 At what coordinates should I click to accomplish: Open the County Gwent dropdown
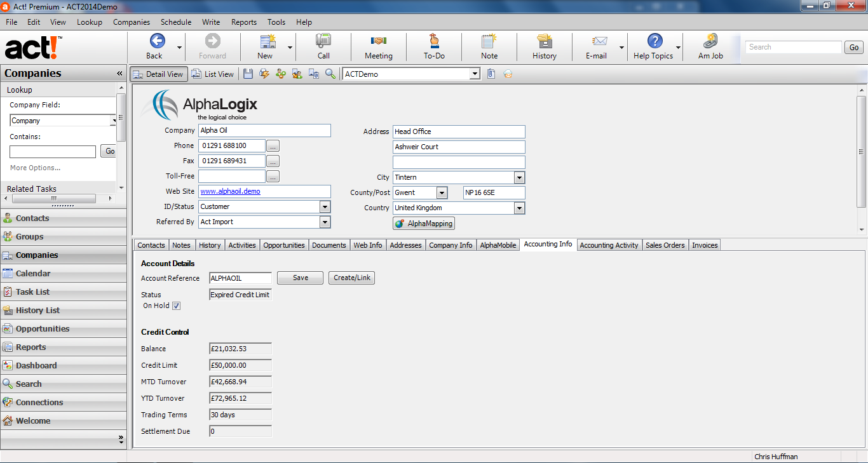tap(442, 192)
